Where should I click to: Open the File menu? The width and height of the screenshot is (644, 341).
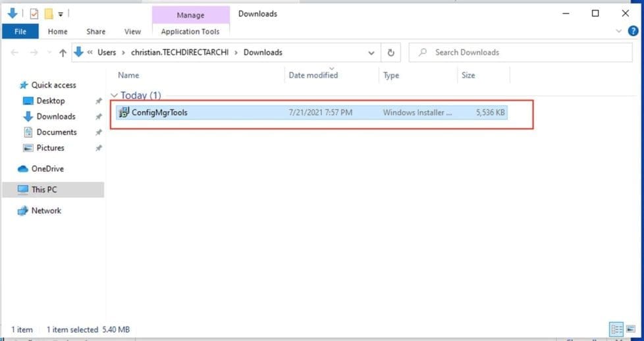pos(20,31)
